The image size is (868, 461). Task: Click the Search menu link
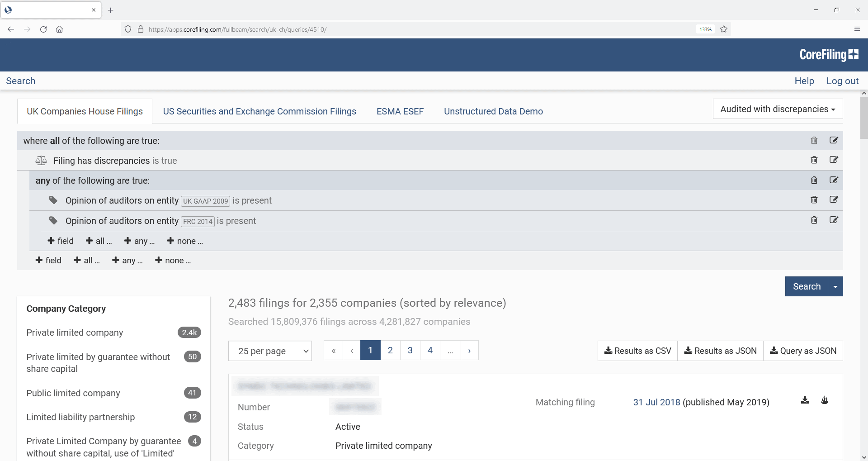21,81
